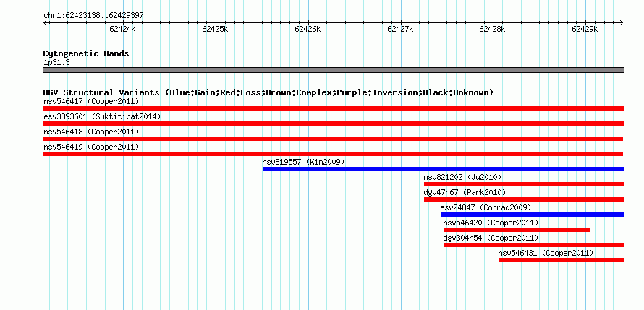Click the 62427k ruler position
This screenshot has width=644, height=310.
(400, 29)
